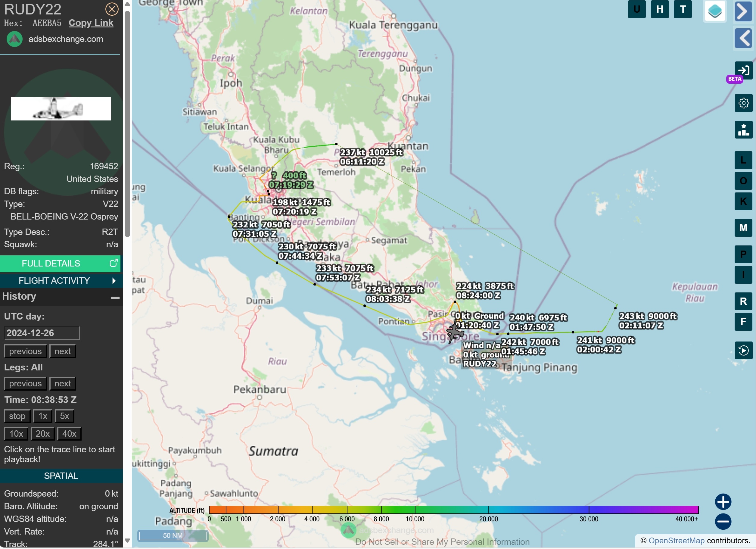Toggle the I button
756x549 pixels.
point(743,275)
